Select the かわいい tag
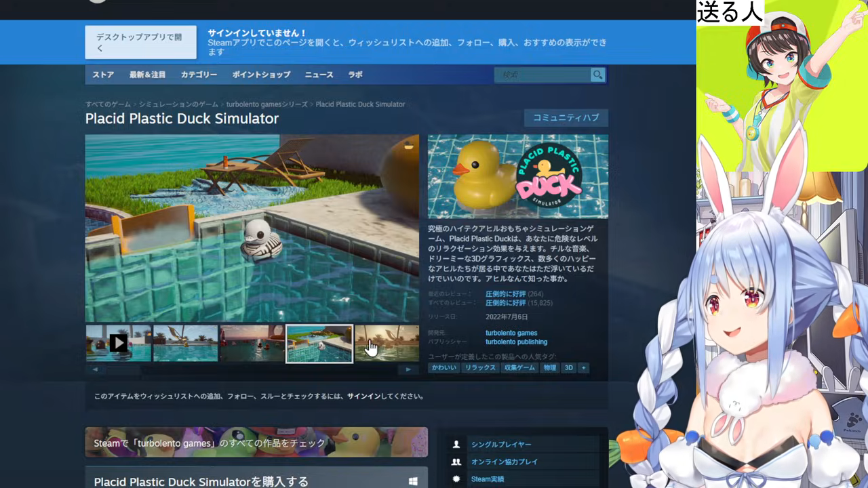Image resolution: width=868 pixels, height=488 pixels. pos(443,368)
